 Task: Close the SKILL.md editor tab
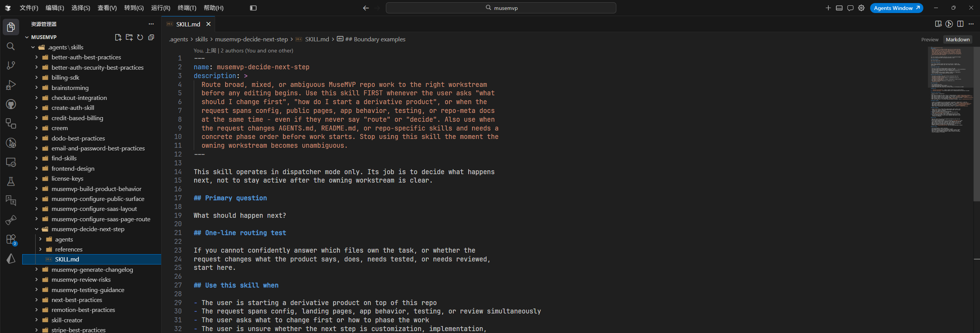coord(208,24)
